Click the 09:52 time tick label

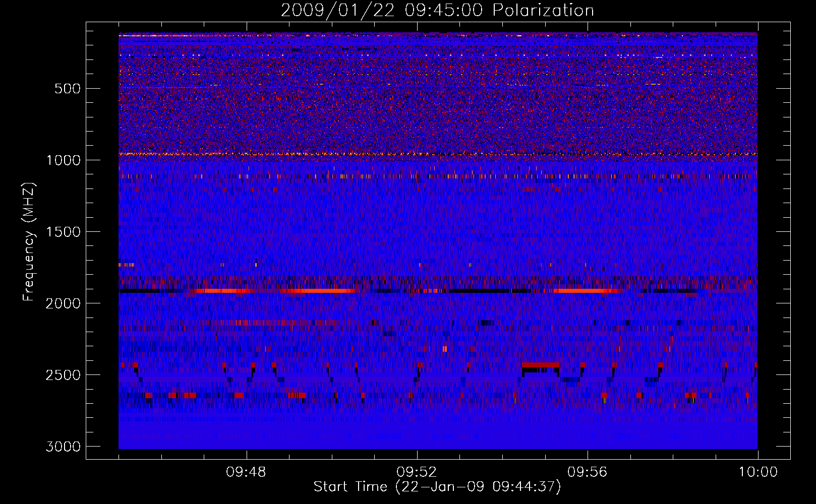click(x=417, y=472)
